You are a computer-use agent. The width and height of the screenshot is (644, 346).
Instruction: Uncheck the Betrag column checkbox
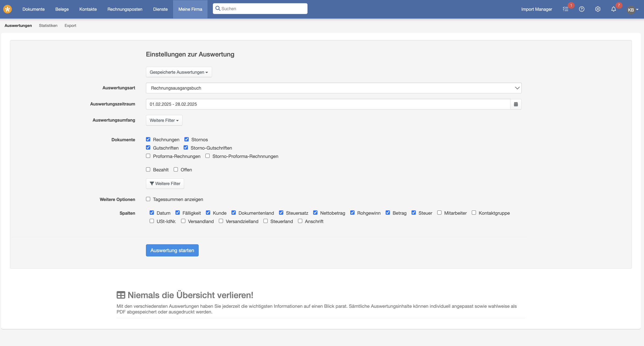(388, 213)
